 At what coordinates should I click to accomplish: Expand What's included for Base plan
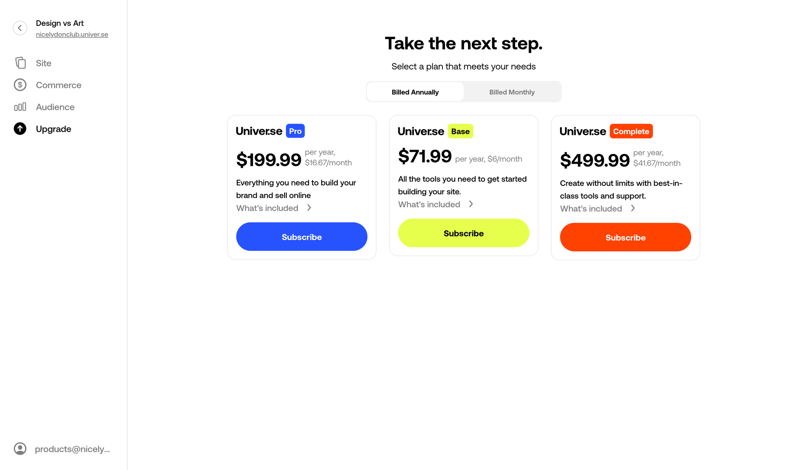436,204
